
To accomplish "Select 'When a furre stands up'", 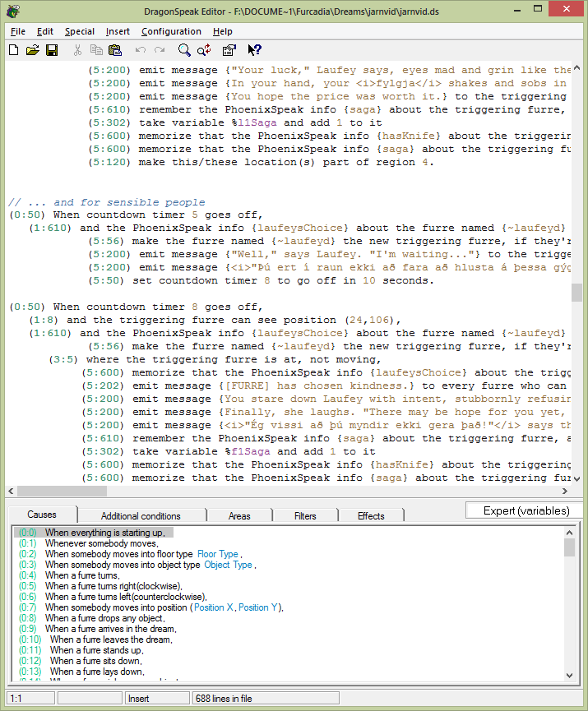I will [81, 650].
